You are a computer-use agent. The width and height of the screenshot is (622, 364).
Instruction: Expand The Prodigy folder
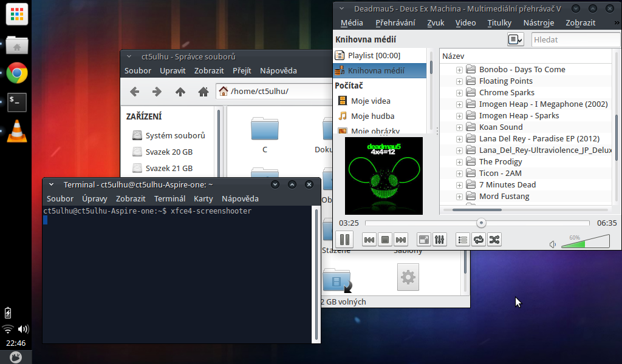pyautogui.click(x=459, y=162)
